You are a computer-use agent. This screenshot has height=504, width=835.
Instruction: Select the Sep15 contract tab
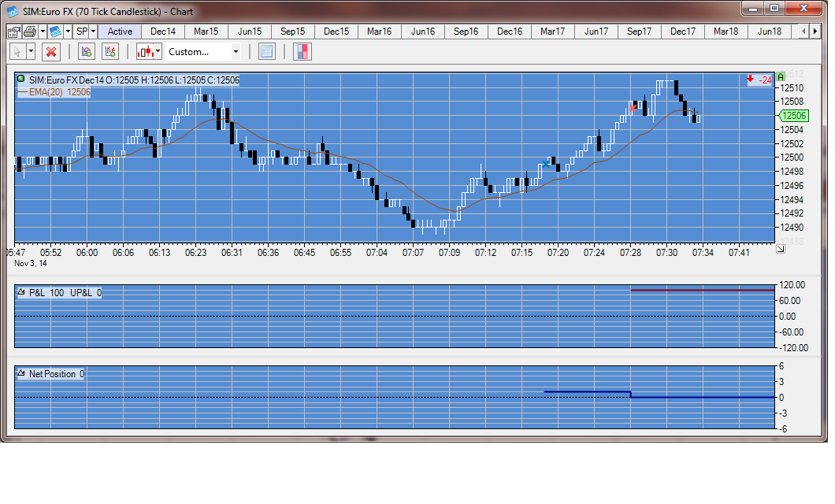pos(293,31)
